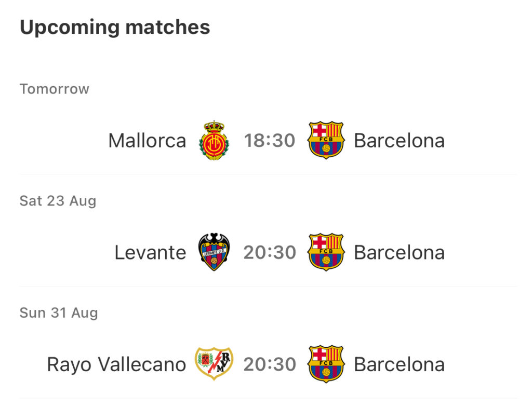Open the Levante 20:30 kickoff details
The height and width of the screenshot is (408, 532).
click(270, 252)
